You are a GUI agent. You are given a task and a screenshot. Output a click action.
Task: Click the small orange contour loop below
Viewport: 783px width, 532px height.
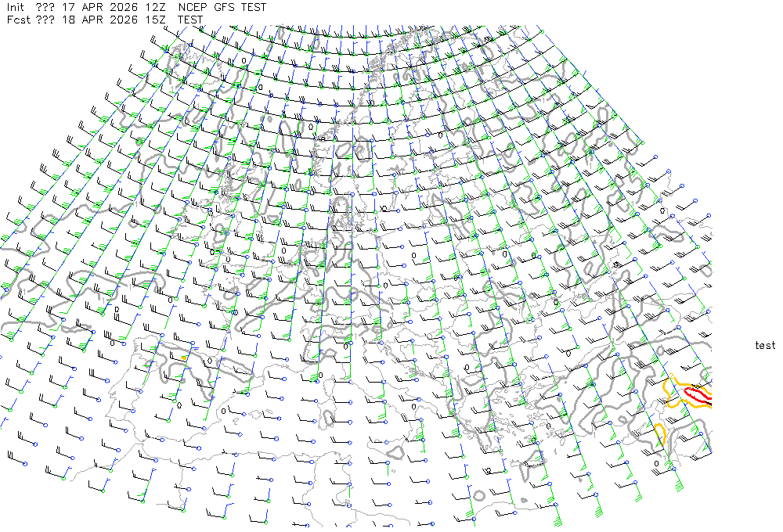(x=660, y=435)
